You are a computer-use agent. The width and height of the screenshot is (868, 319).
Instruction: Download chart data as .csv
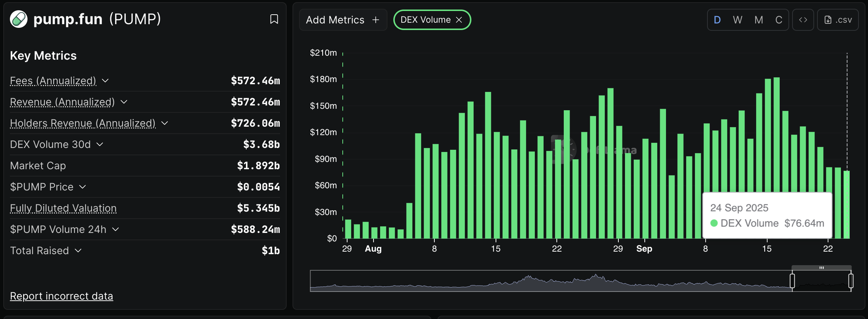(838, 20)
